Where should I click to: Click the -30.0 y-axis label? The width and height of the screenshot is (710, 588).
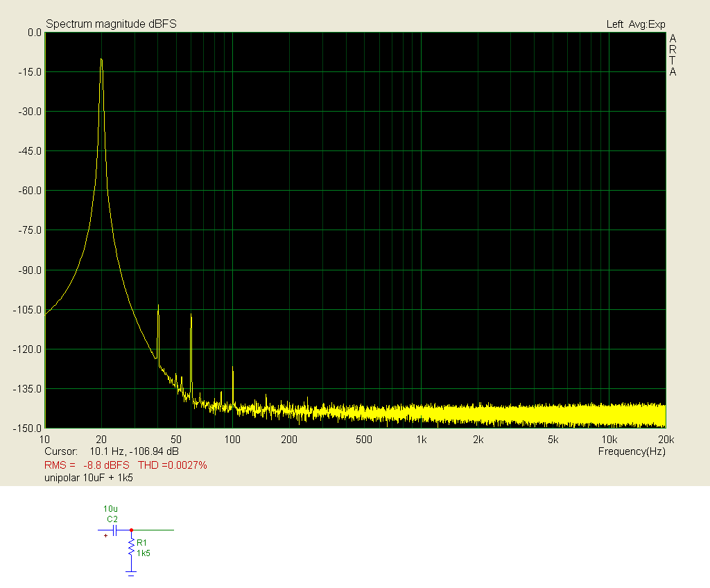(30, 112)
